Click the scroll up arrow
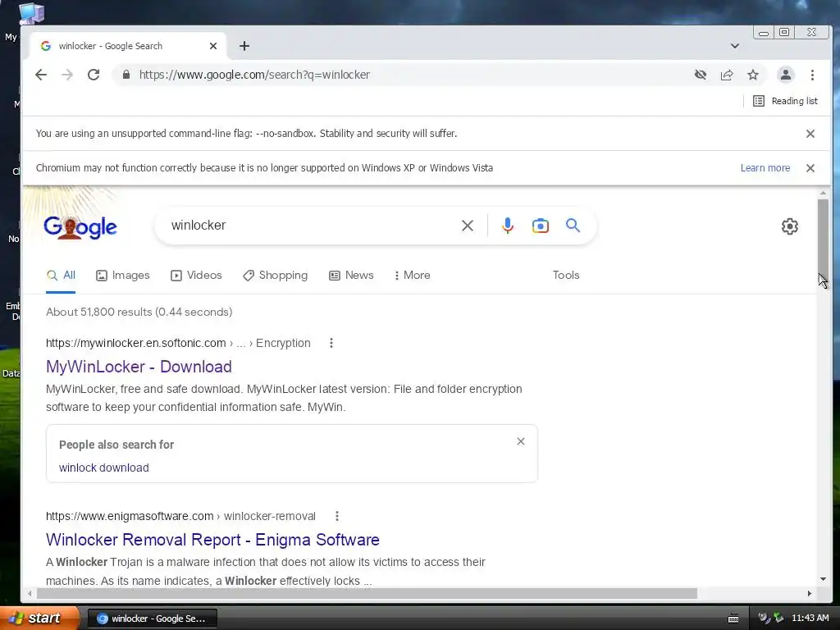This screenshot has width=840, height=630. coord(823,193)
